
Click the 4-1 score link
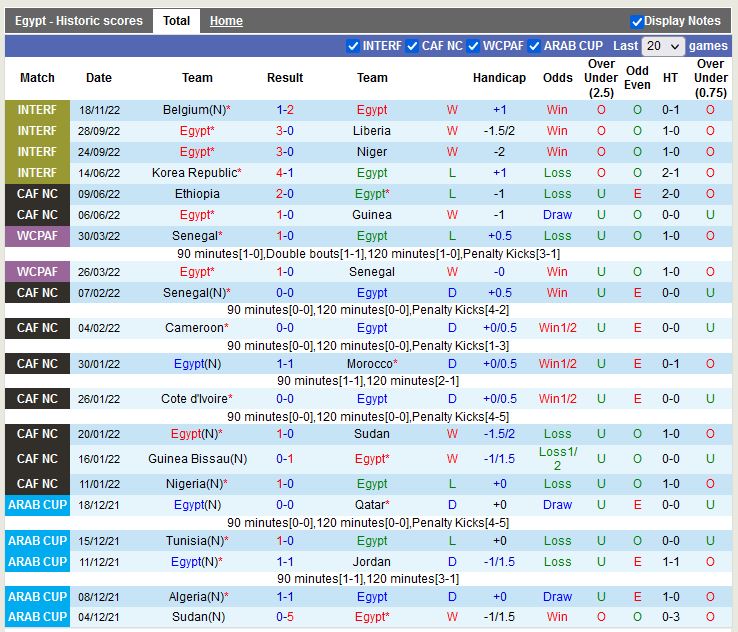[285, 173]
